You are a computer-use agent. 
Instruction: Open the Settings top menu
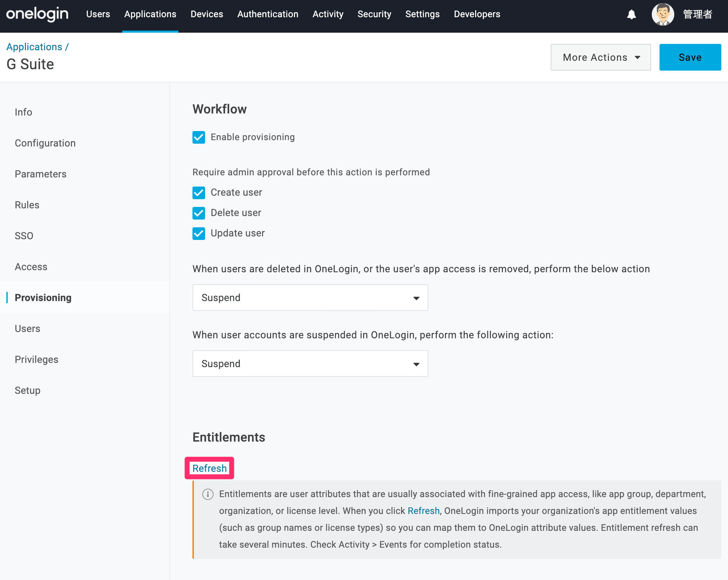(x=422, y=14)
